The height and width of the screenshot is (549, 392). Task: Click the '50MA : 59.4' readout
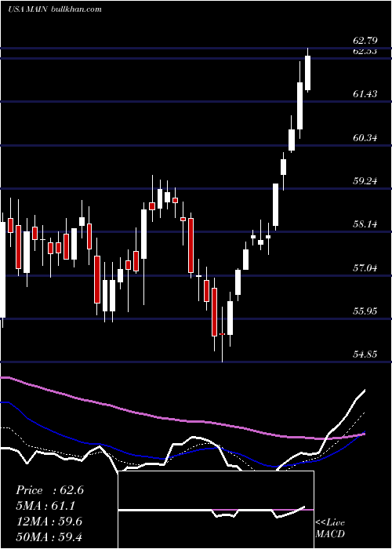[49, 537]
